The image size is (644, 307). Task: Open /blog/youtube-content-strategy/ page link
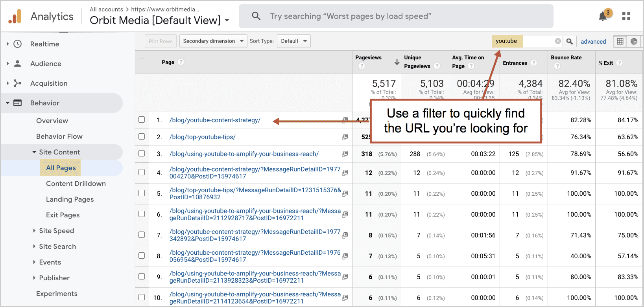click(x=215, y=120)
